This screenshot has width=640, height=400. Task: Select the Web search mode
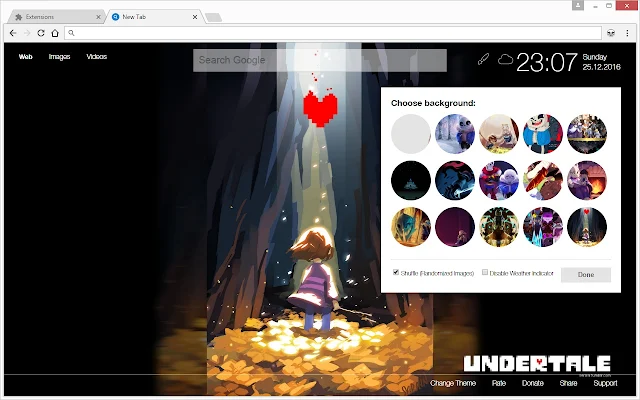click(x=25, y=57)
